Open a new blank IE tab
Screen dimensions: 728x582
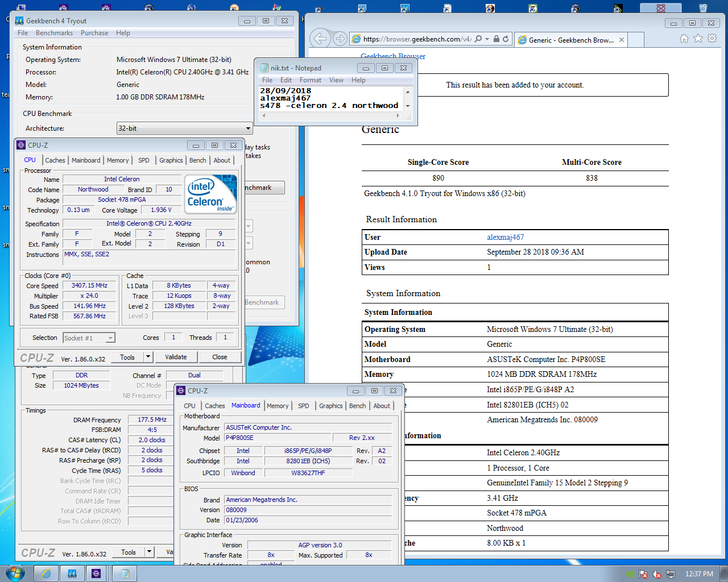pyautogui.click(x=636, y=40)
